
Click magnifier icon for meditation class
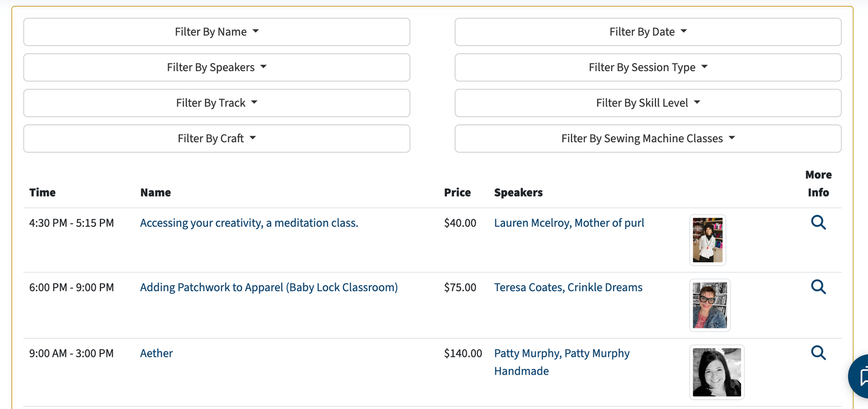[818, 222]
